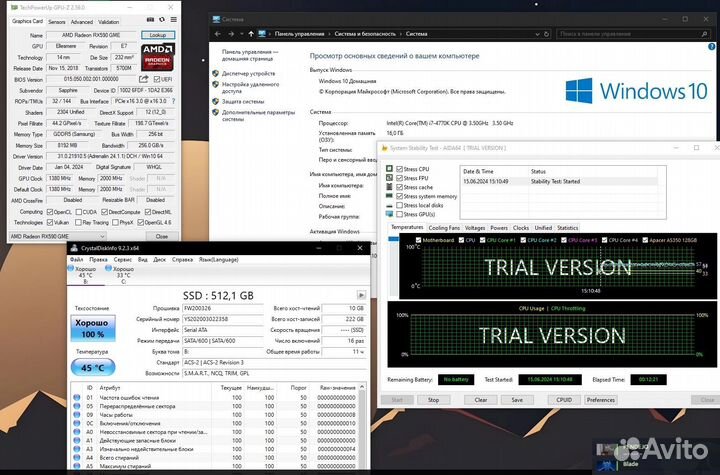Click the GPU-Z refresh icon
Screen dimensions: 720x475
[162, 20]
